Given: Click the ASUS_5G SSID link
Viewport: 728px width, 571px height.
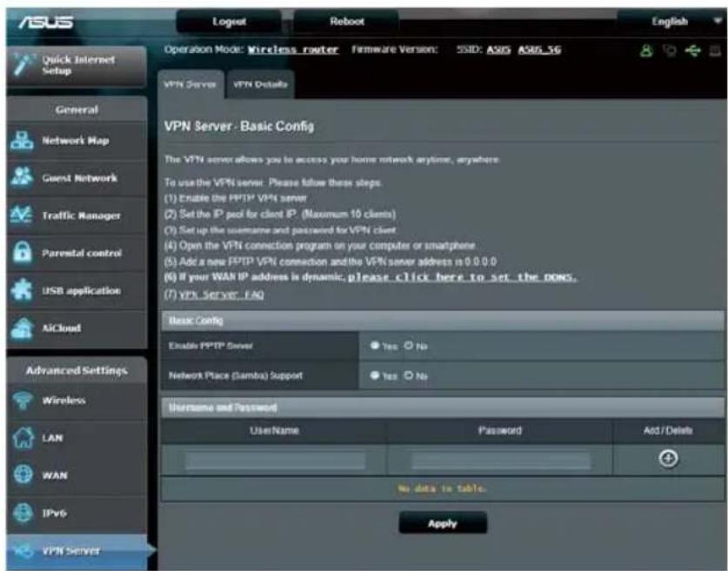Looking at the screenshot, I should (539, 50).
